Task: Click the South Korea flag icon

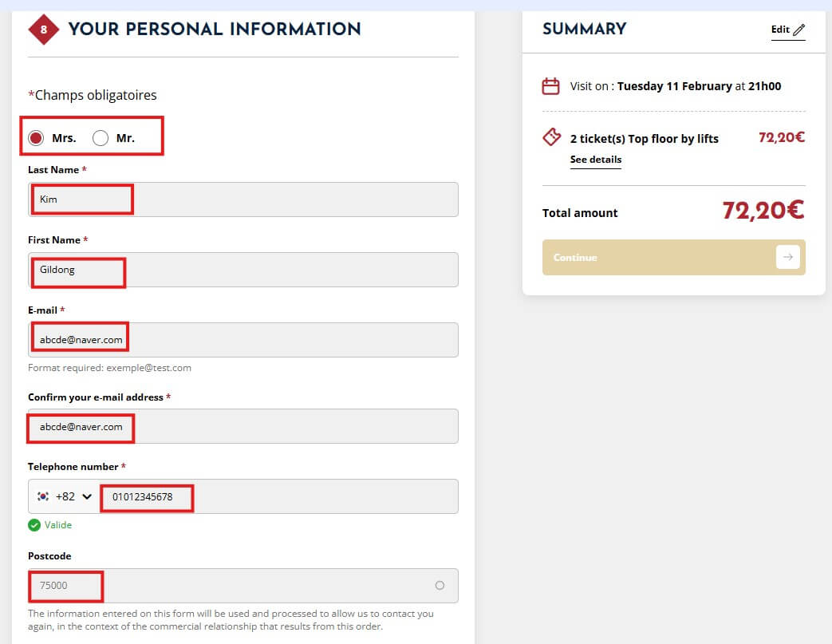Action: [x=43, y=496]
